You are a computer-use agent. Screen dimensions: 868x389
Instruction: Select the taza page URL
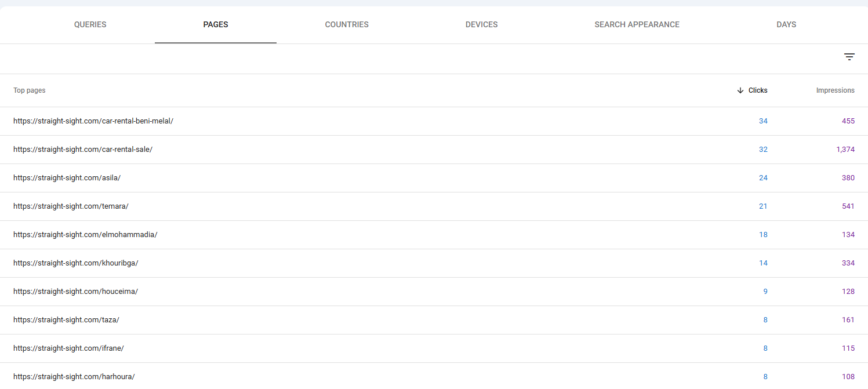(x=66, y=320)
